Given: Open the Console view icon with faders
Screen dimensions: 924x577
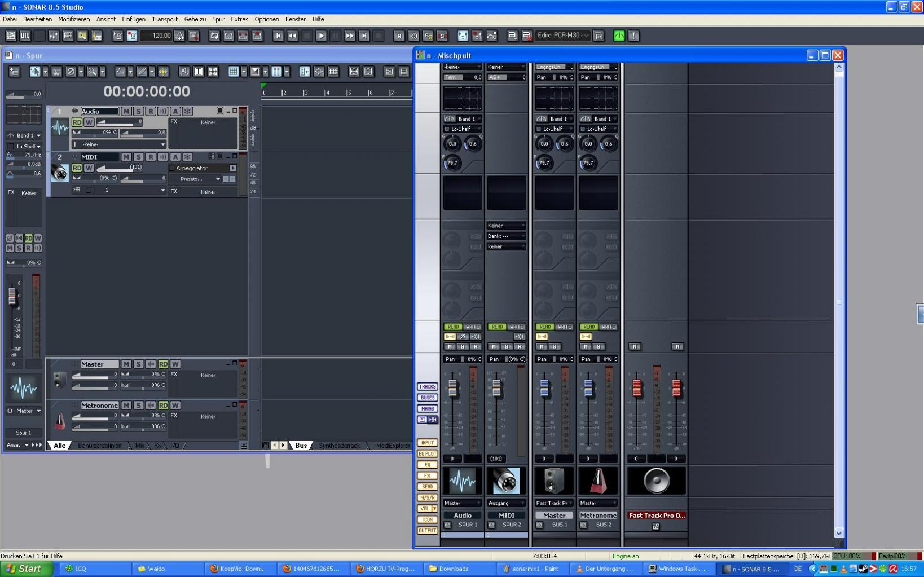Looking at the screenshot, I should [54, 36].
